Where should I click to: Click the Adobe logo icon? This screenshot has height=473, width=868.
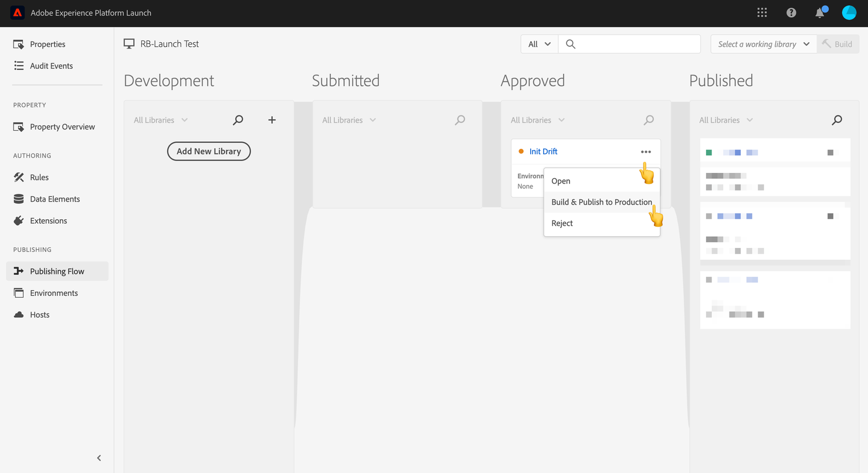18,13
